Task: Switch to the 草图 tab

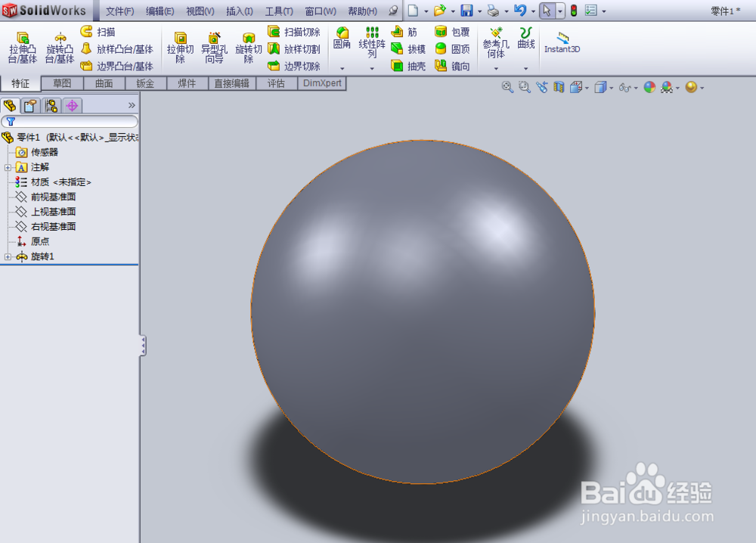Action: coord(63,83)
